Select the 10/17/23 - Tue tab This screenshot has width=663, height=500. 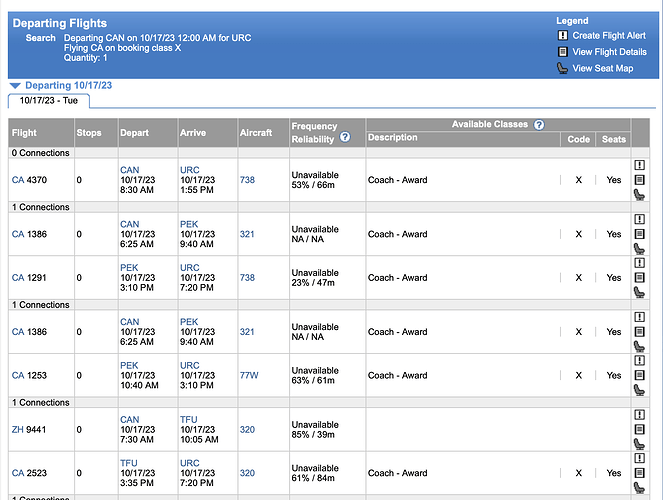point(49,101)
